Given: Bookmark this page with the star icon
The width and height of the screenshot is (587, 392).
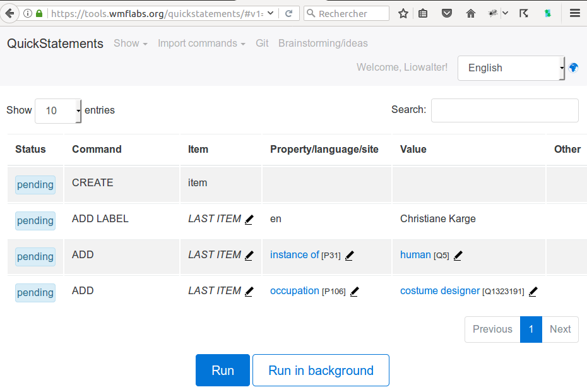Looking at the screenshot, I should pos(403,14).
